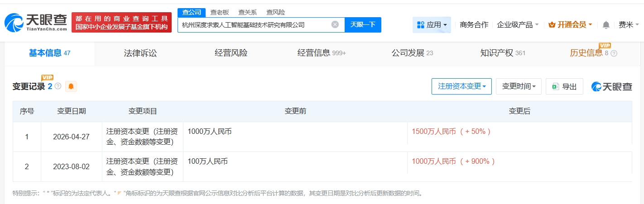Click the 天眼一下 search button

[363, 24]
